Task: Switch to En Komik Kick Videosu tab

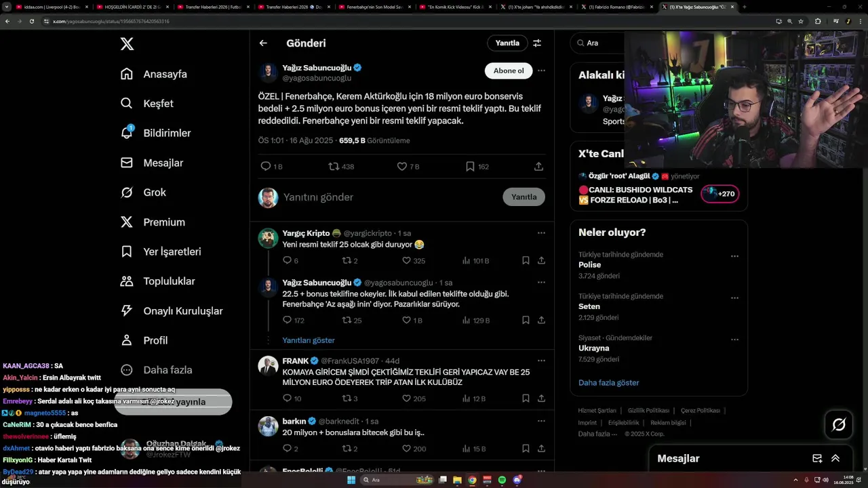Action: point(454,7)
